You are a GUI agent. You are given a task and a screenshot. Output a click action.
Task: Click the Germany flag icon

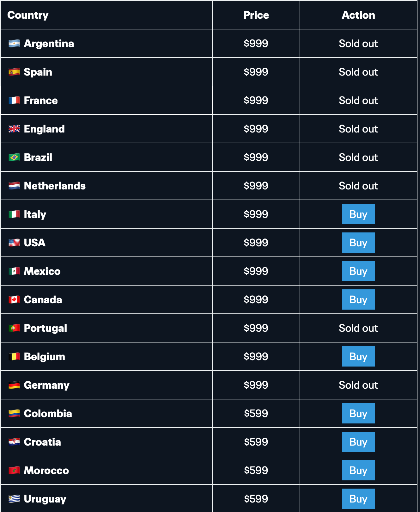coord(14,385)
